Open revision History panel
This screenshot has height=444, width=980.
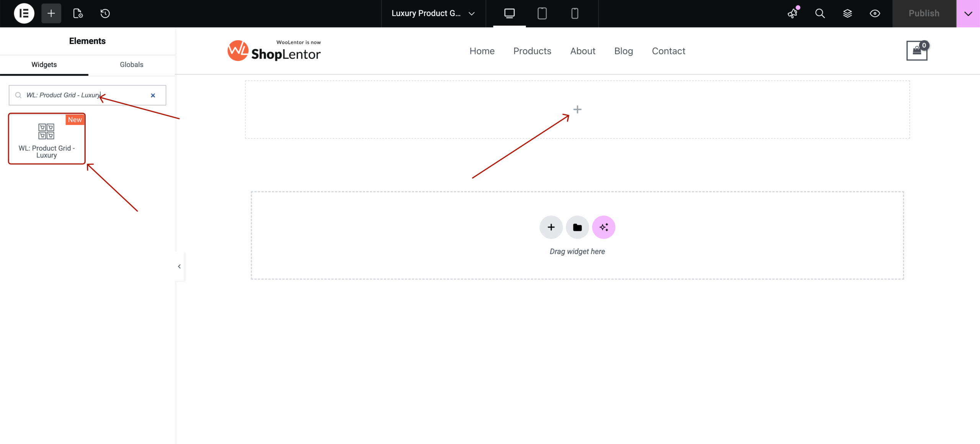point(105,13)
